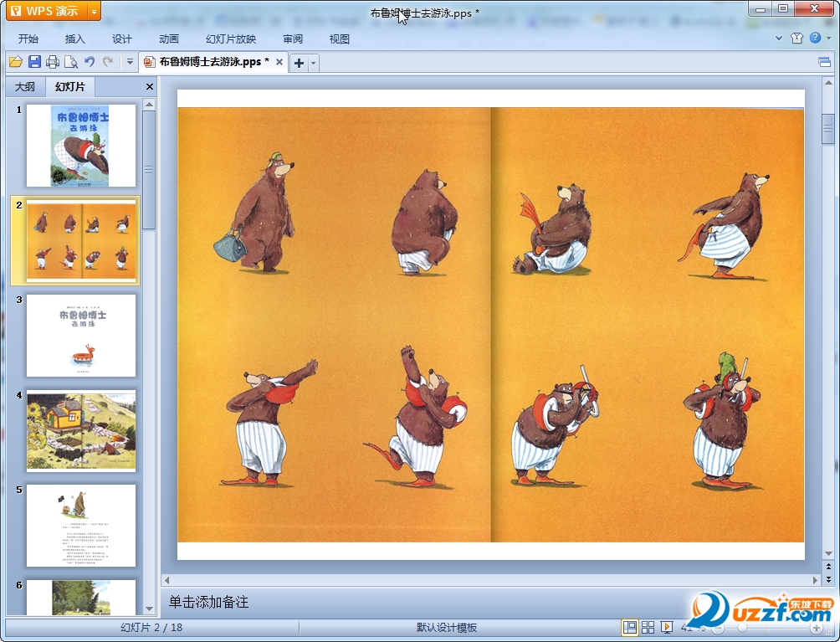Image resolution: width=840 pixels, height=642 pixels.
Task: Redo the last undone action
Action: (x=108, y=62)
